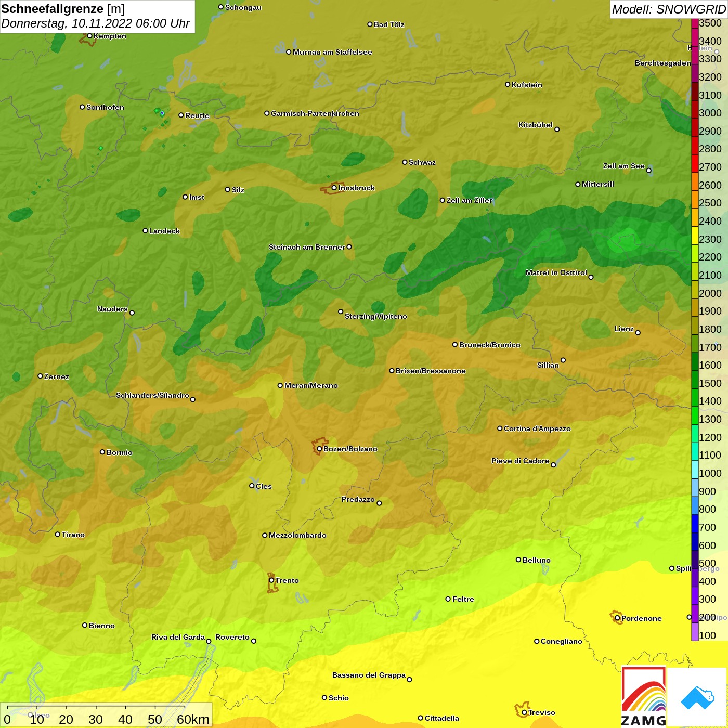Click the '30' scale bar tick label

pos(96,719)
